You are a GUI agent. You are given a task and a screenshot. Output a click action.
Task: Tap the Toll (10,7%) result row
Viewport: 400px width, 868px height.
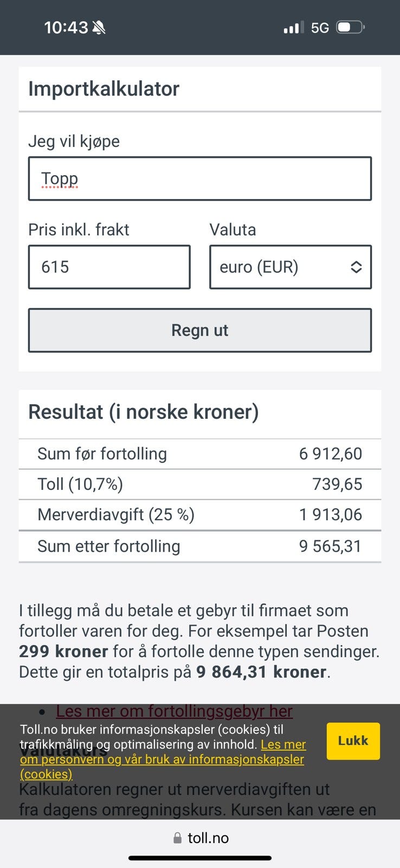pos(200,484)
